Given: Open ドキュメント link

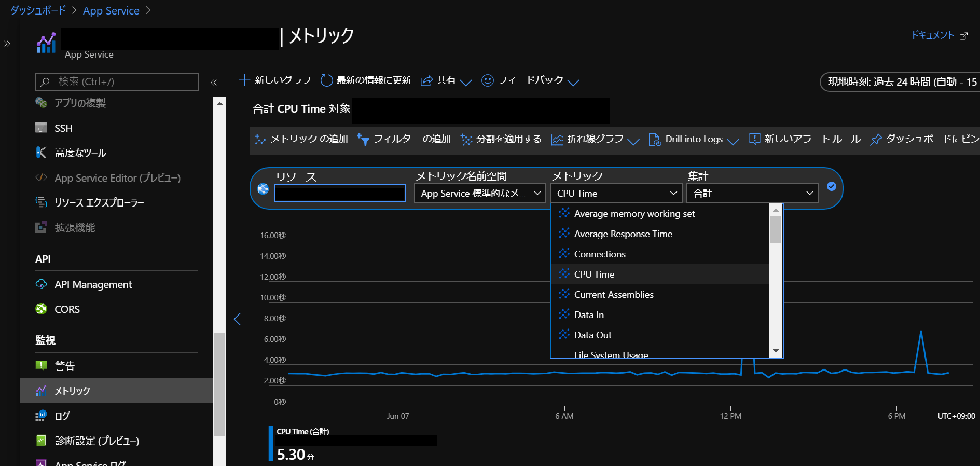Looking at the screenshot, I should click(933, 35).
